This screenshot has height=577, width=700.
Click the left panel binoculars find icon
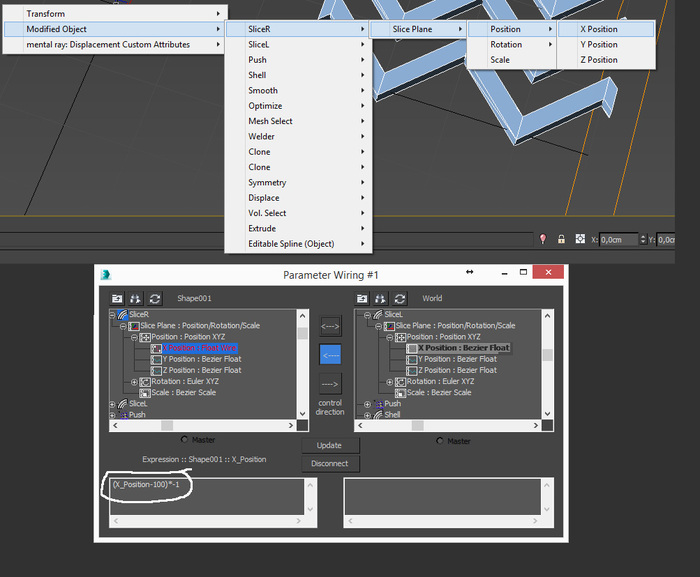pos(136,298)
